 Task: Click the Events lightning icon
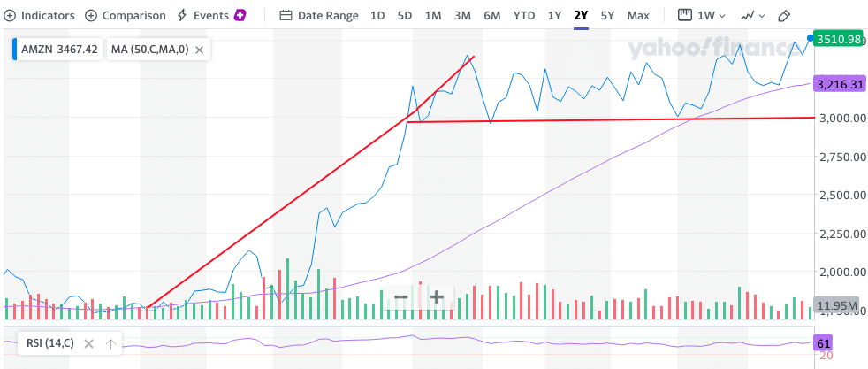point(182,16)
